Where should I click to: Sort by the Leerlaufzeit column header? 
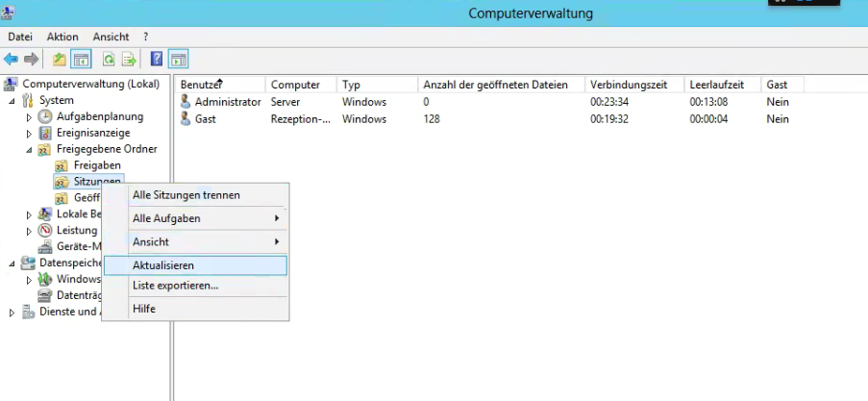point(723,85)
